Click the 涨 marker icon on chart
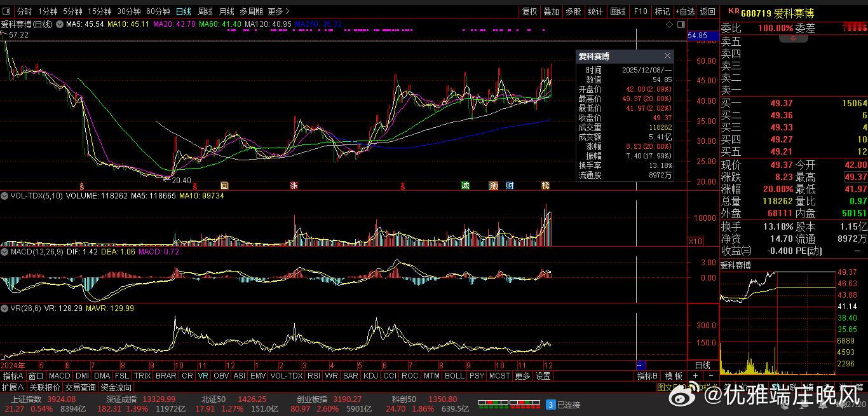Screen dimensions: 868x416 (x=294, y=186)
